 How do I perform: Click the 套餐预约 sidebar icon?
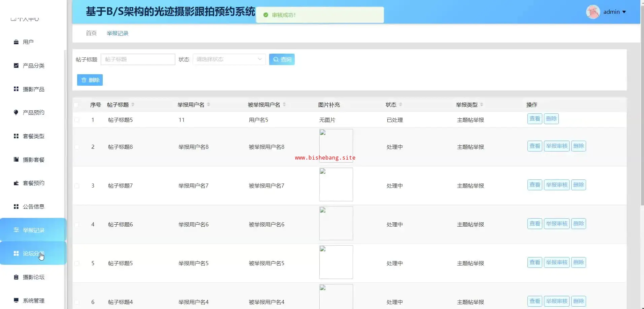point(16,183)
